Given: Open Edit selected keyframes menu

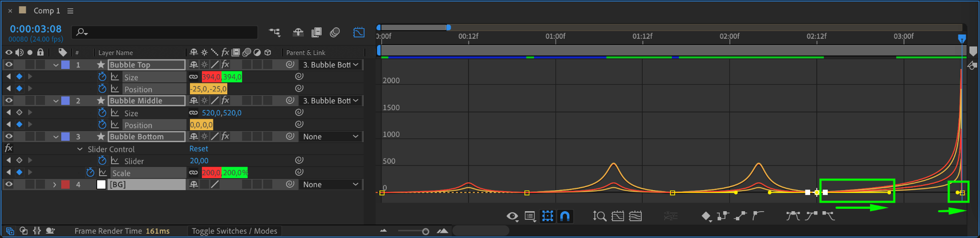Looking at the screenshot, I should click(x=706, y=217).
